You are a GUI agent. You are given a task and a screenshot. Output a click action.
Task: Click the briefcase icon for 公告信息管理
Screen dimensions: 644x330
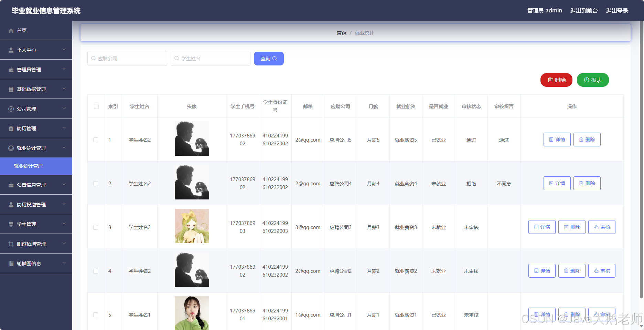coord(11,185)
